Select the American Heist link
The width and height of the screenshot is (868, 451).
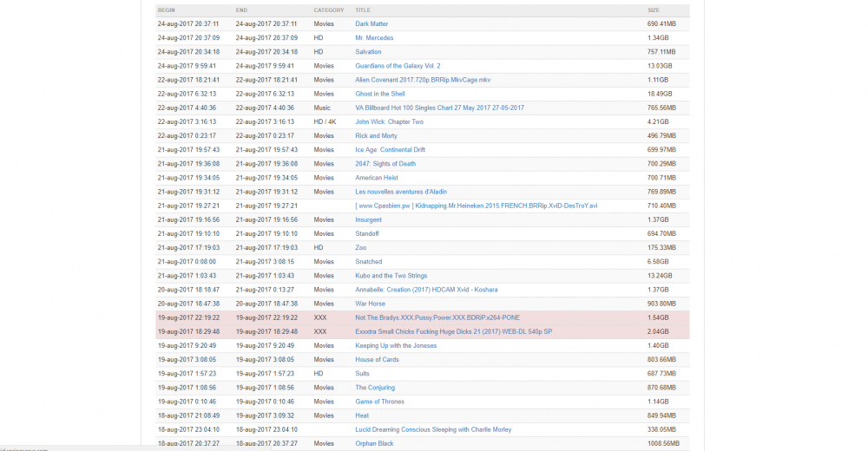tap(377, 178)
